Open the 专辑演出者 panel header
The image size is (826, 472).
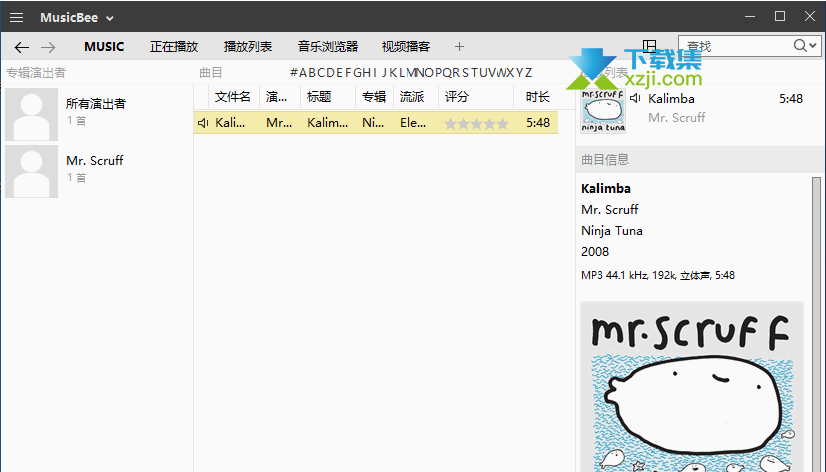(36, 73)
